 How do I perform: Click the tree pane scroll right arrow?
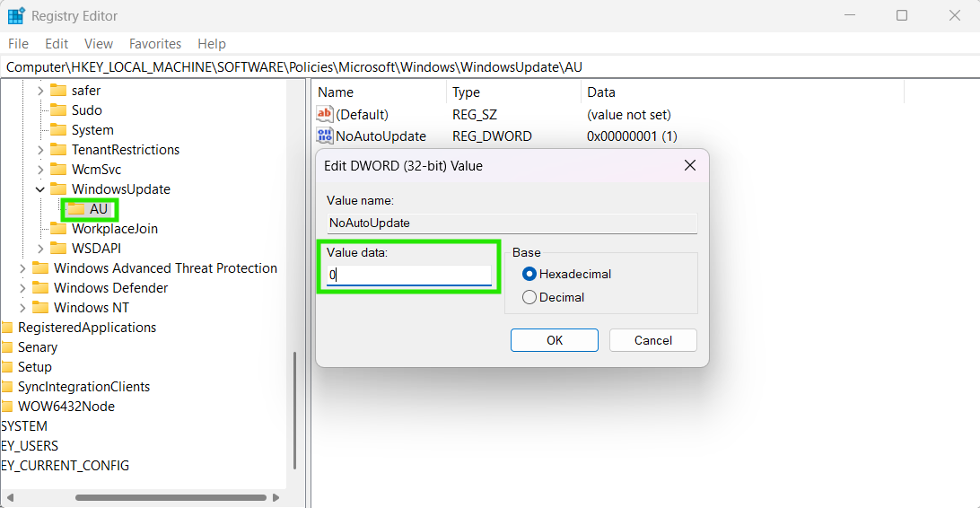pyautogui.click(x=276, y=498)
